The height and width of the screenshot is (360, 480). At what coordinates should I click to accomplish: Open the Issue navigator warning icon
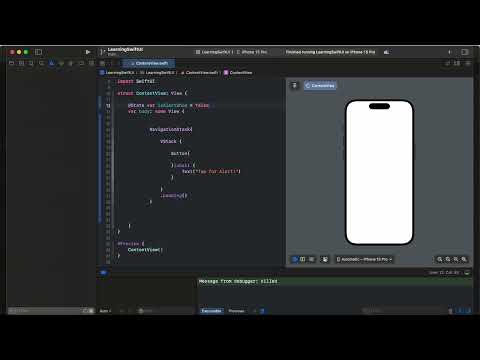click(x=51, y=63)
